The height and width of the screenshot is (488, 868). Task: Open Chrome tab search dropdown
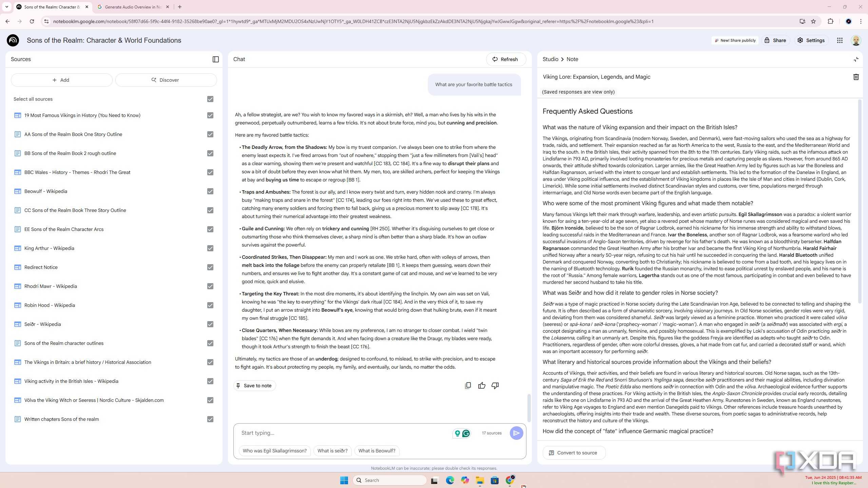(6, 7)
